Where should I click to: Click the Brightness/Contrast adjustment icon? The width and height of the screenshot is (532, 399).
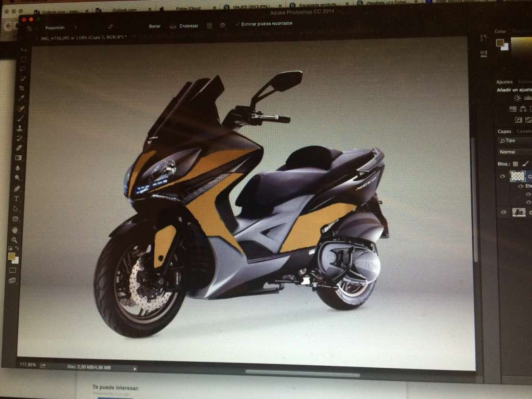pos(517,98)
